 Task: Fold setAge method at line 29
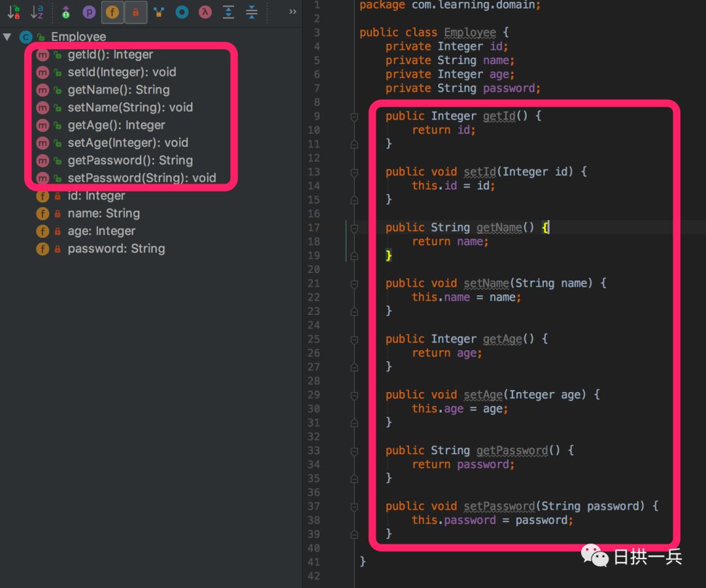pos(354,396)
